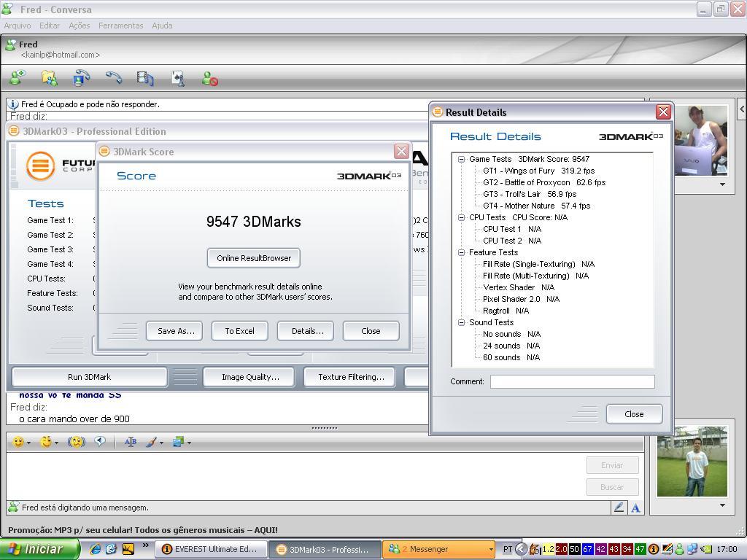Open the Ações menu
Image resolution: width=747 pixels, height=560 pixels.
(79, 26)
